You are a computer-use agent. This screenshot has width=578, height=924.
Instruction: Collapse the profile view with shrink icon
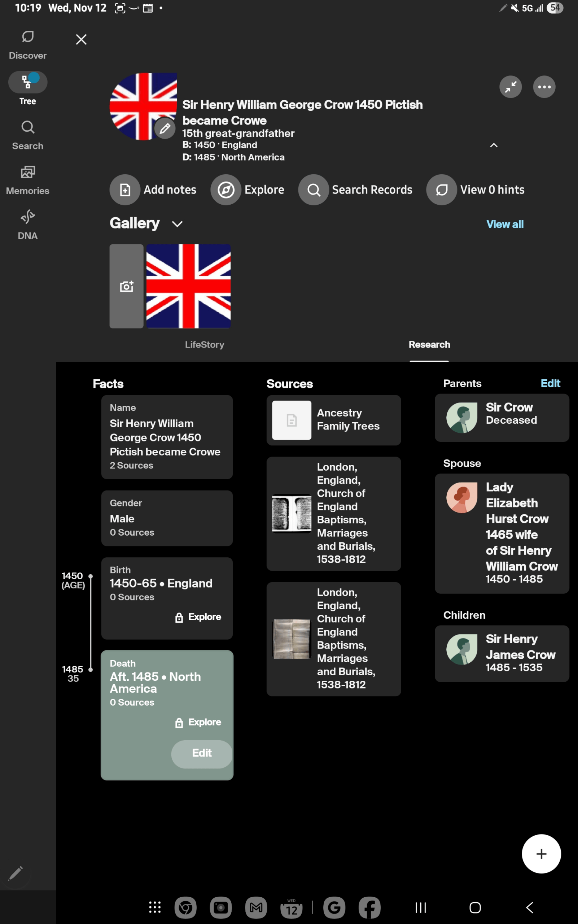tap(511, 87)
